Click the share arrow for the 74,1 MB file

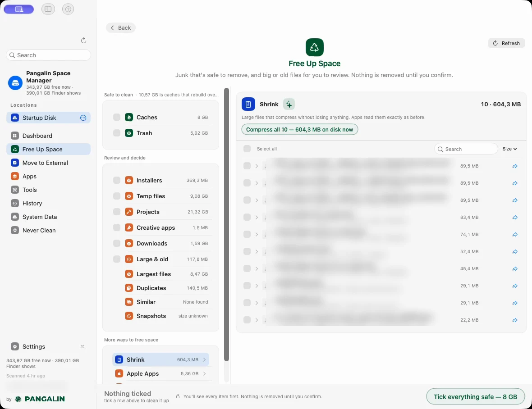tap(515, 235)
